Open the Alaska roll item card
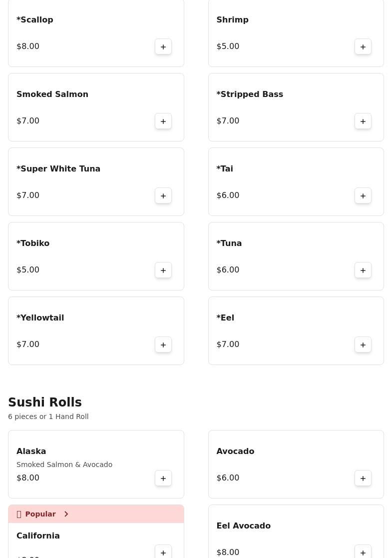Viewport: 392px width, 558px height. (96, 464)
